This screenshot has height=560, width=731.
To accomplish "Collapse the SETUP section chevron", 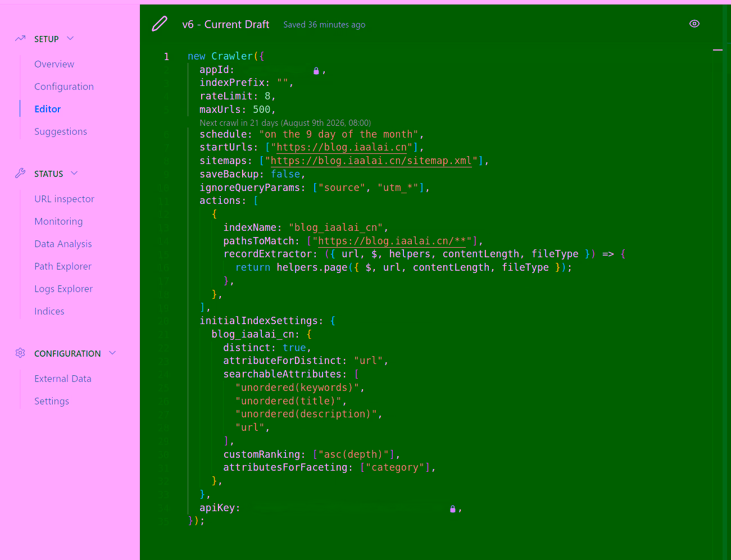I will (70, 39).
